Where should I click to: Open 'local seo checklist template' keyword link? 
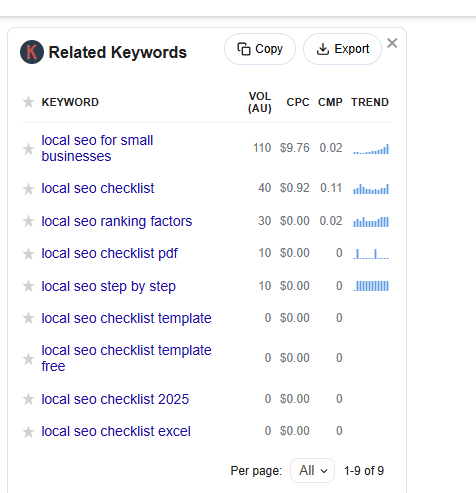tap(126, 318)
